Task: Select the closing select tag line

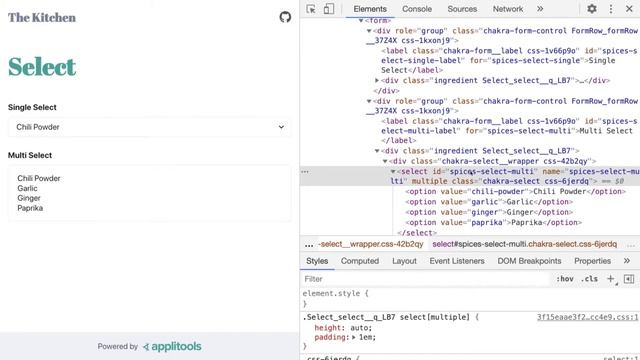Action: click(417, 233)
